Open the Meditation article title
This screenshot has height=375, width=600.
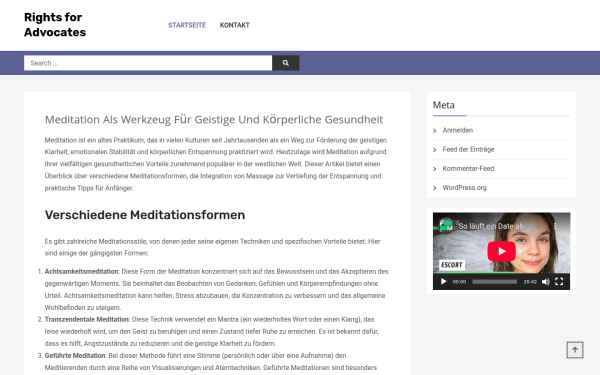(214, 119)
